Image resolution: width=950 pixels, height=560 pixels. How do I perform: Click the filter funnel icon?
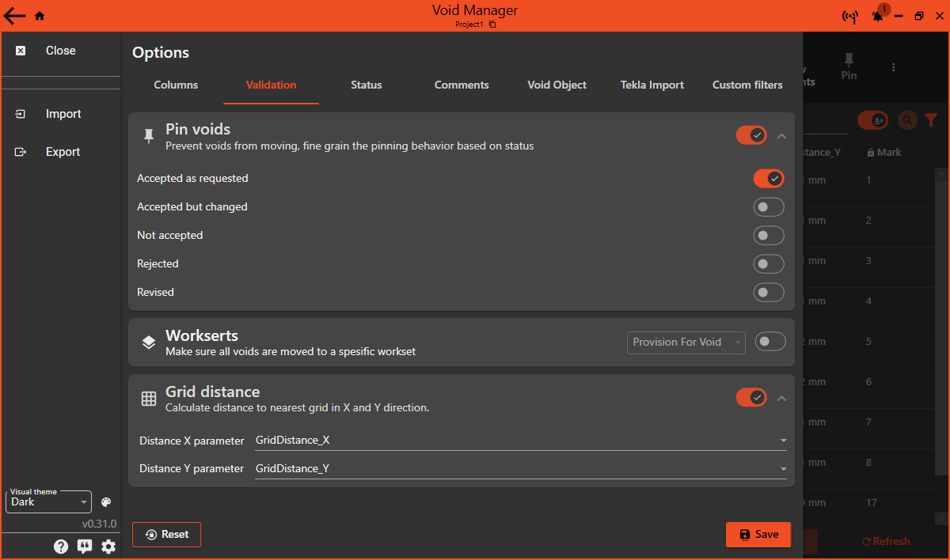pos(931,120)
